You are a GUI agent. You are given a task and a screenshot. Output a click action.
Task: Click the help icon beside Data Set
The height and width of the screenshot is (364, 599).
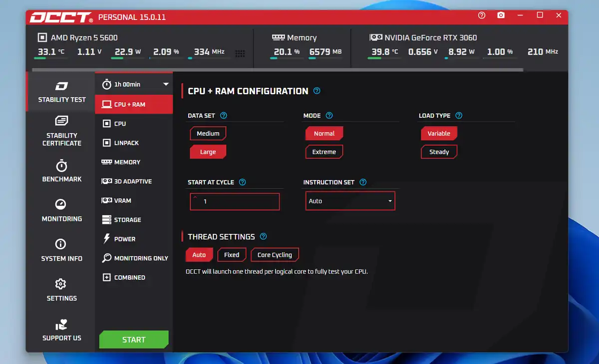[x=224, y=116]
